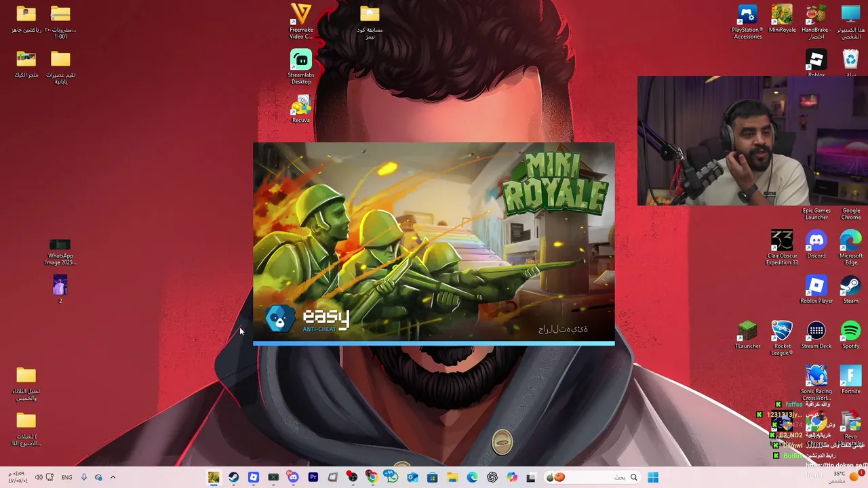Open the Streamlabs Desktop shortcut
Screen dimensions: 868x488
pos(301,66)
